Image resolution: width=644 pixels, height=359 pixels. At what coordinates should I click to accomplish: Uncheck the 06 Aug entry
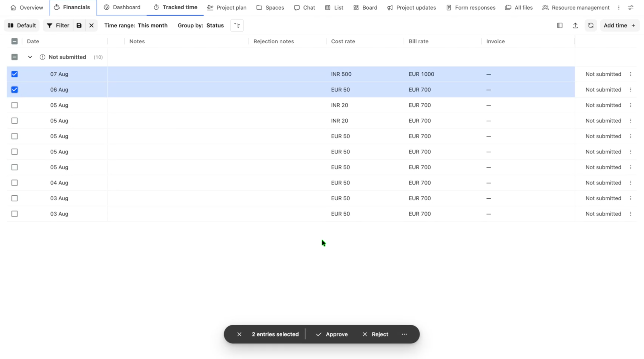(x=15, y=90)
